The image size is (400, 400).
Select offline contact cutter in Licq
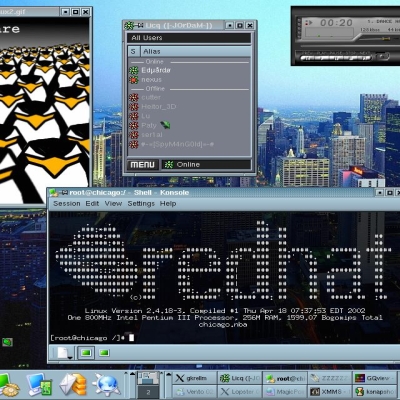click(151, 97)
